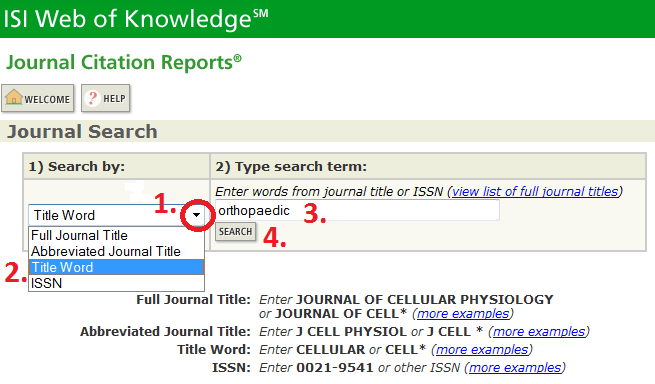Select the highlighted Title Word option
This screenshot has height=384, width=655.
116,267
